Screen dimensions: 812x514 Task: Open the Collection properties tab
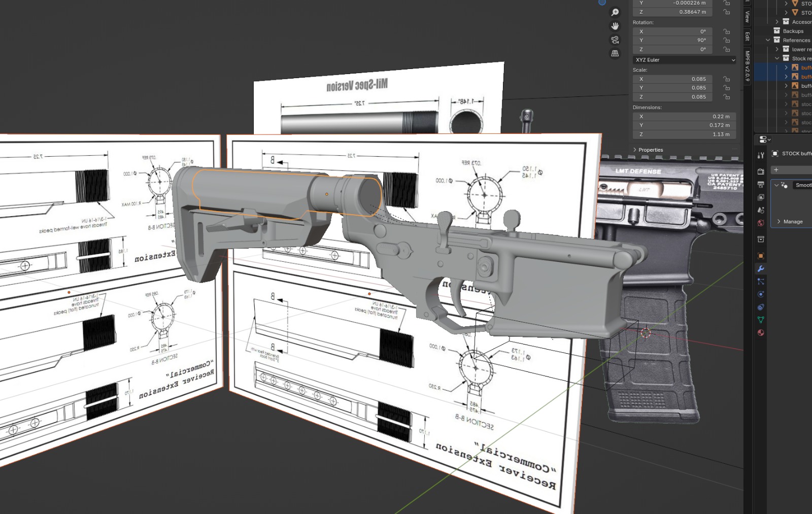pos(761,239)
